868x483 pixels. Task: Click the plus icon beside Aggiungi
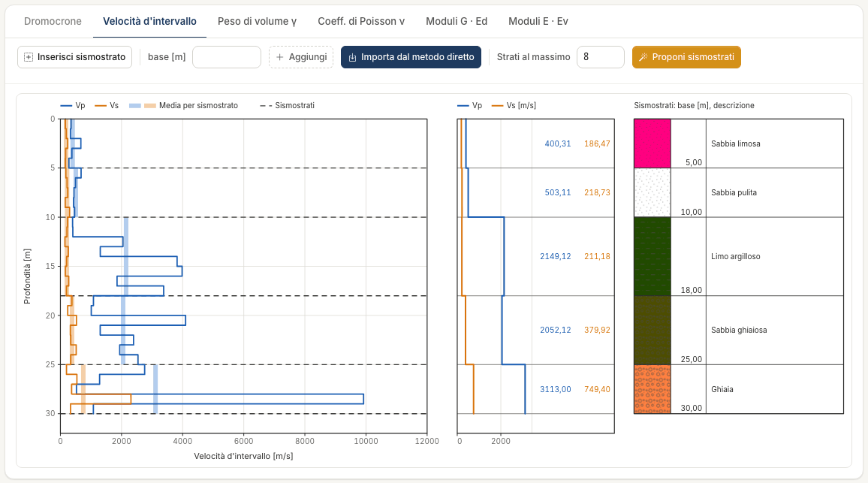(x=279, y=57)
